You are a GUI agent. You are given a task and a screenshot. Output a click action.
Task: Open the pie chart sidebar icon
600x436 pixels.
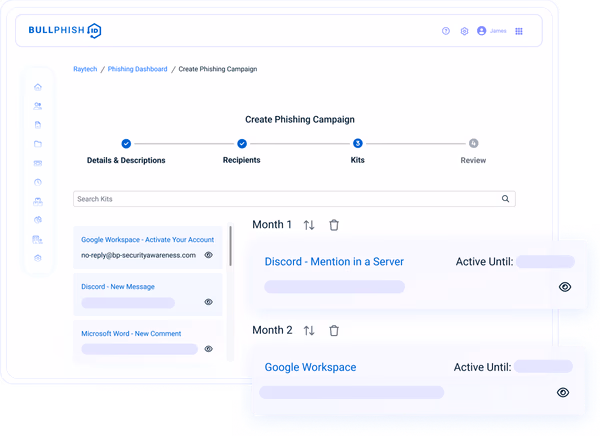(38, 220)
